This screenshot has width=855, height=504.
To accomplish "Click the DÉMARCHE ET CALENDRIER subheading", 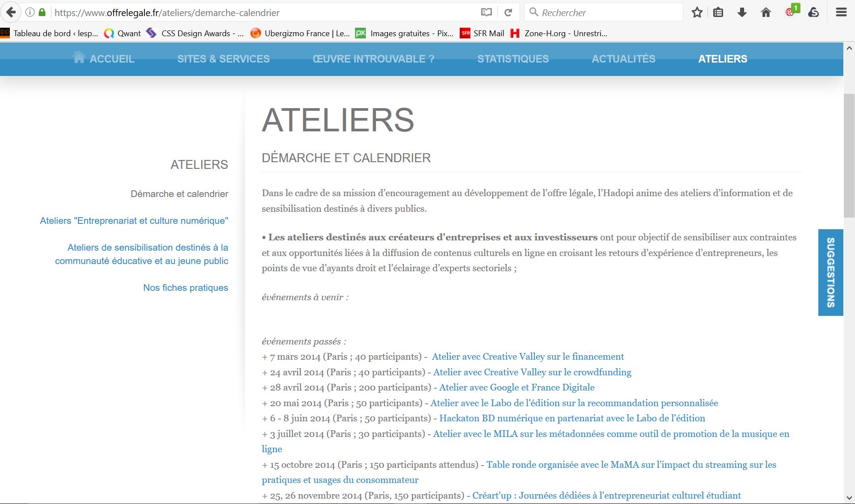I will click(x=346, y=158).
